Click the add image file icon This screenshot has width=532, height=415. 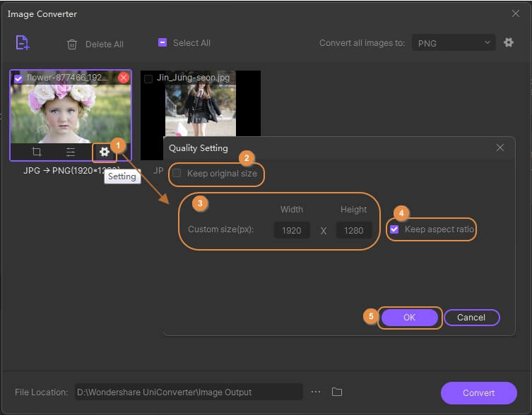(x=23, y=42)
